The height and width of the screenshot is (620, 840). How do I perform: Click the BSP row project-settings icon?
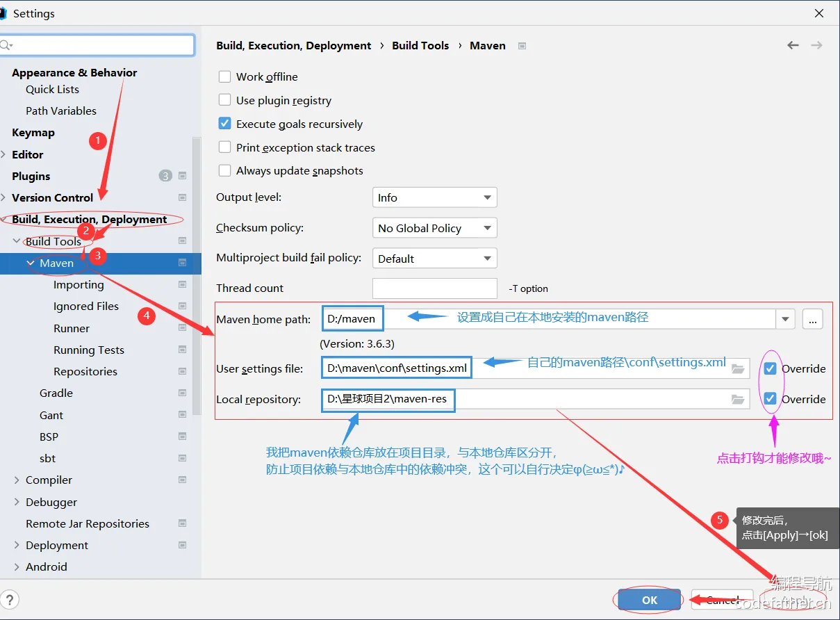click(x=182, y=437)
